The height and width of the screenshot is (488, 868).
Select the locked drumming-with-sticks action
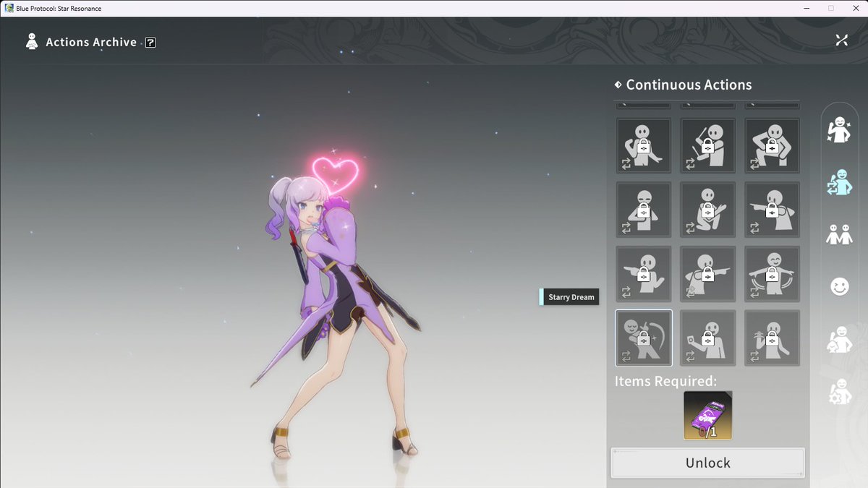pyautogui.click(x=708, y=145)
